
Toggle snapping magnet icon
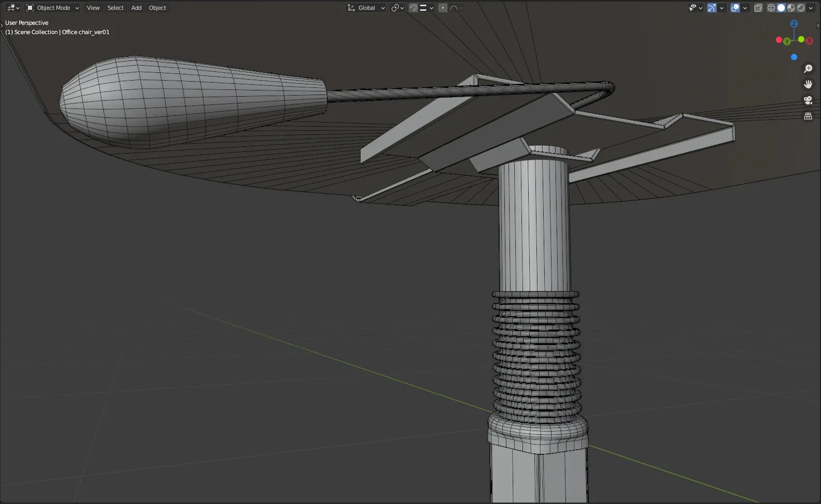(x=413, y=8)
